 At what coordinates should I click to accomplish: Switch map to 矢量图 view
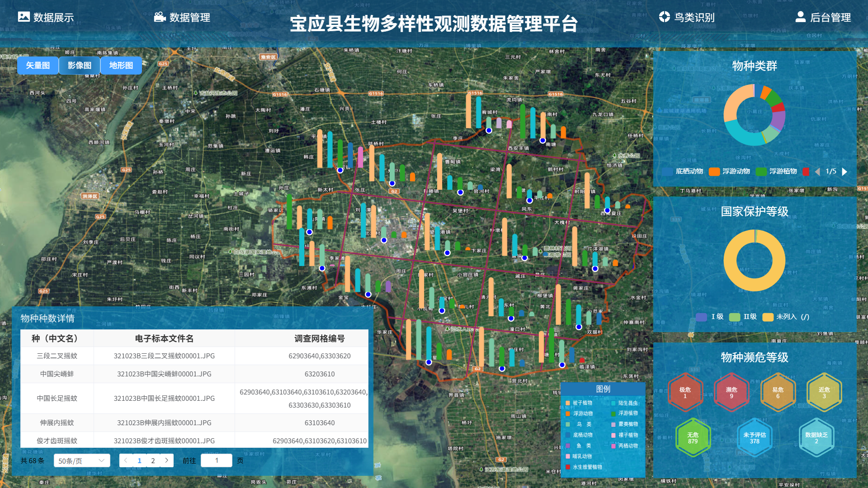tap(38, 66)
